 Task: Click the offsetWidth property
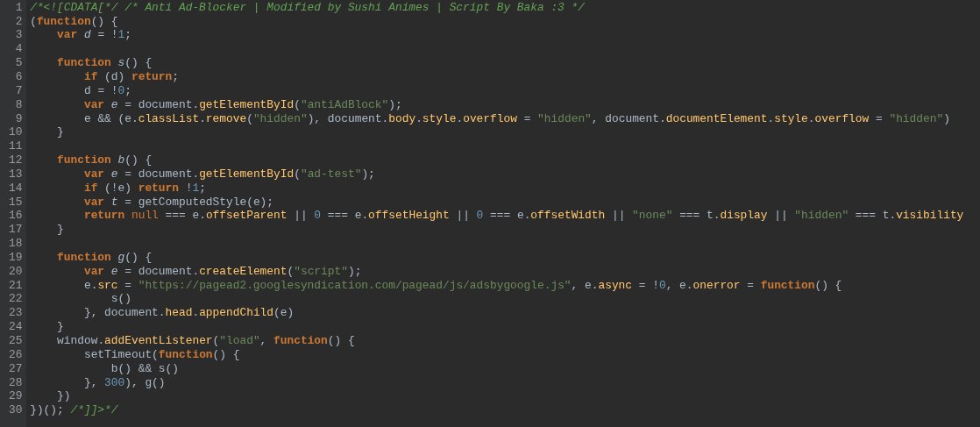[x=567, y=215]
